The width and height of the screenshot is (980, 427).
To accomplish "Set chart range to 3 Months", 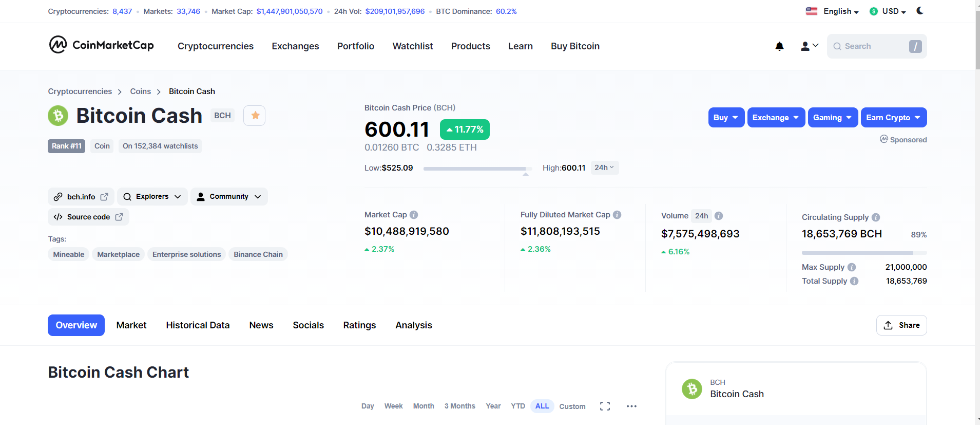I will coord(460,406).
